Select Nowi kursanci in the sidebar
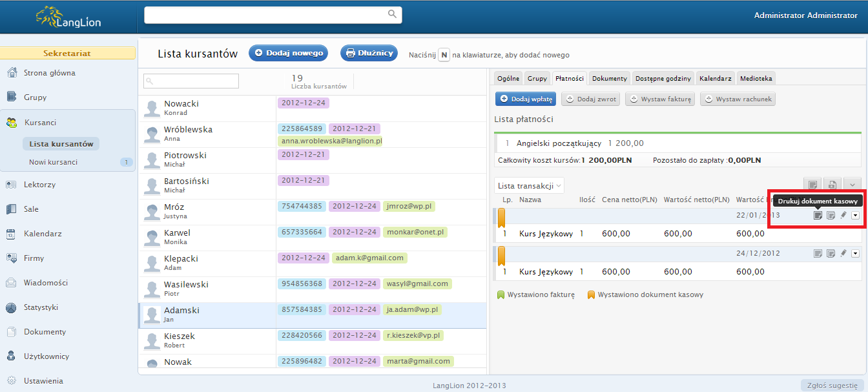 [x=53, y=162]
